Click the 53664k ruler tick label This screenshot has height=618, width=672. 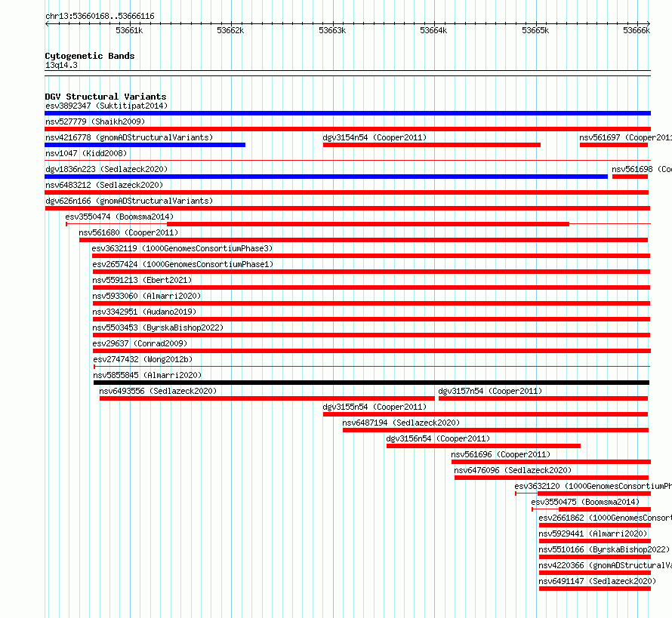pyautogui.click(x=433, y=30)
